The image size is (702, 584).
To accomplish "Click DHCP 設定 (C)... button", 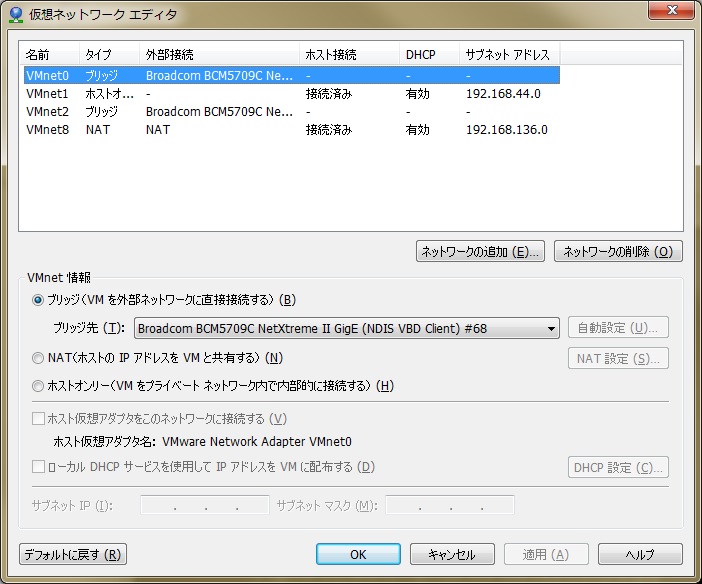I will coord(618,467).
